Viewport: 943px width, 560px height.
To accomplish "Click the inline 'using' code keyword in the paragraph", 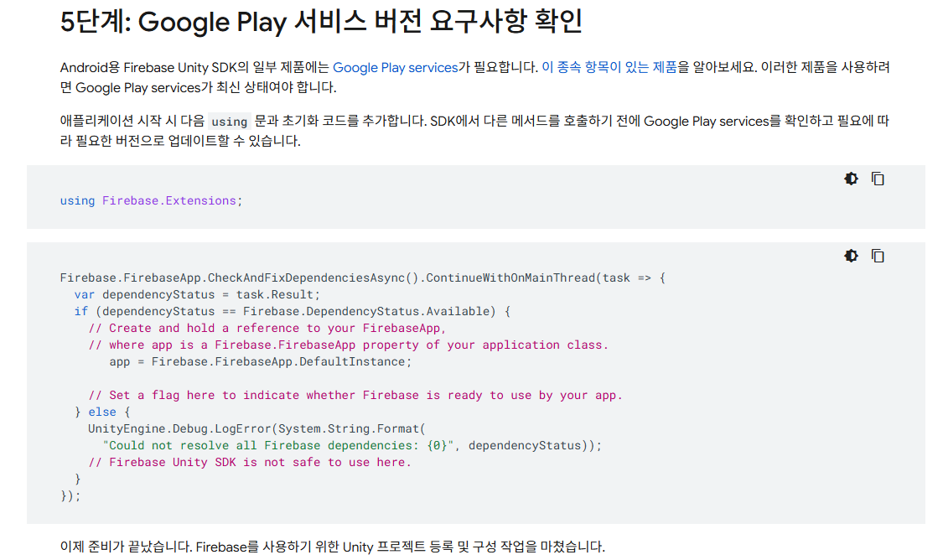I will click(x=229, y=122).
